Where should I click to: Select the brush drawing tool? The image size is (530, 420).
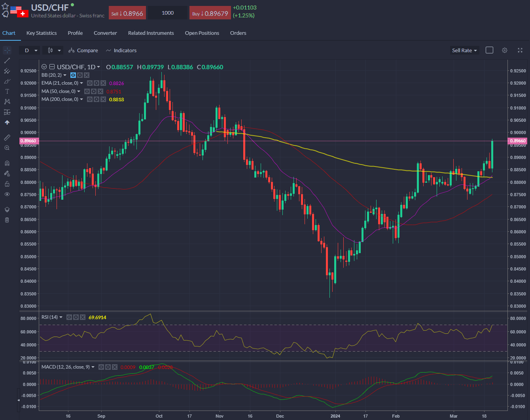click(7, 81)
